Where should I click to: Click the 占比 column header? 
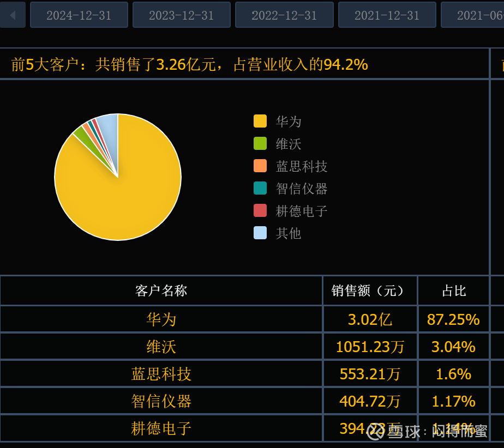[453, 290]
